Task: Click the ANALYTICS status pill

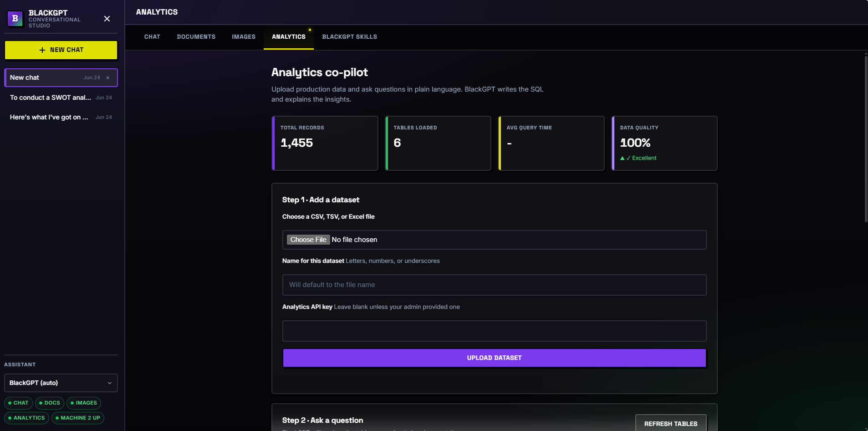Action: 26,418
